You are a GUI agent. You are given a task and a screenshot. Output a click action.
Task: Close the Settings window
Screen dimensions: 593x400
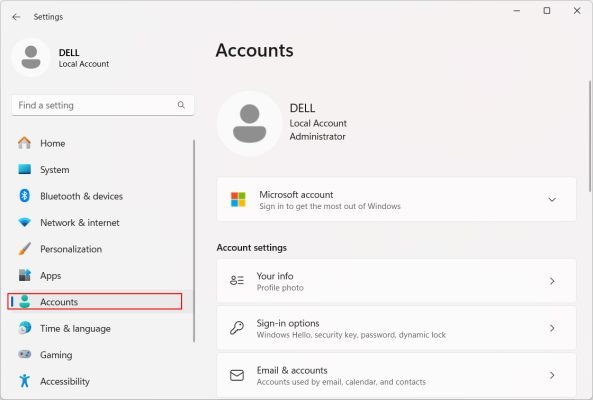point(577,11)
